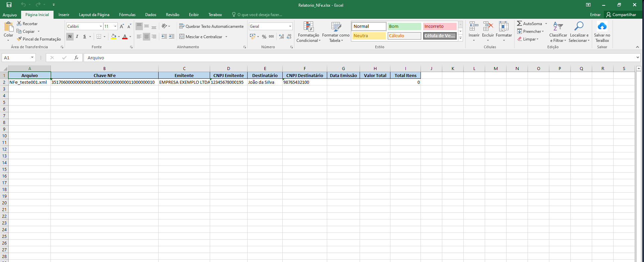The image size is (644, 262).
Task: Switch to Inserir tab
Action: (64, 15)
